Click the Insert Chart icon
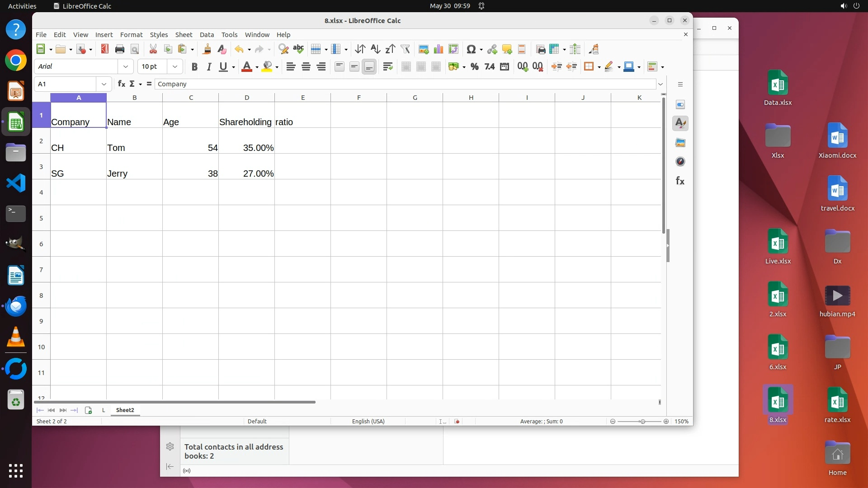The image size is (868, 488). (x=438, y=49)
